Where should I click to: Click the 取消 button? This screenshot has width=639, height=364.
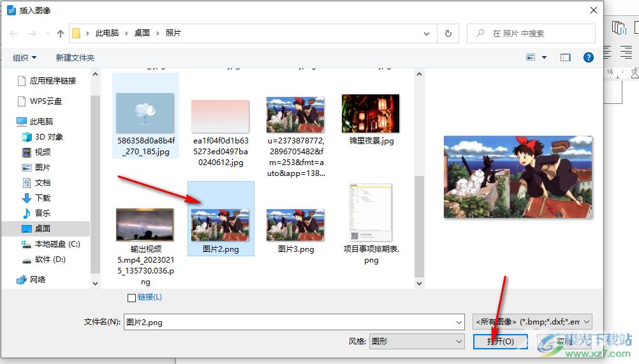click(564, 341)
